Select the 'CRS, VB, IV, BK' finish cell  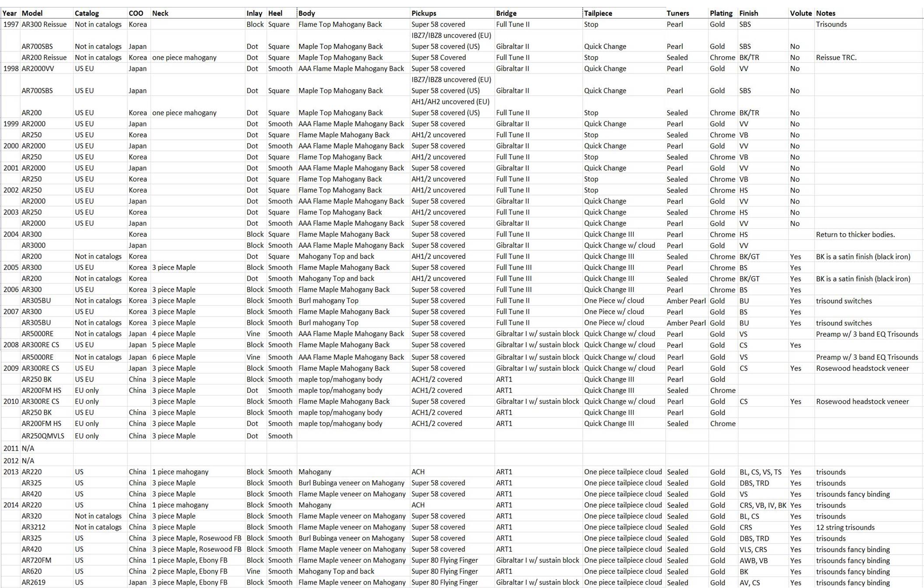(x=763, y=505)
